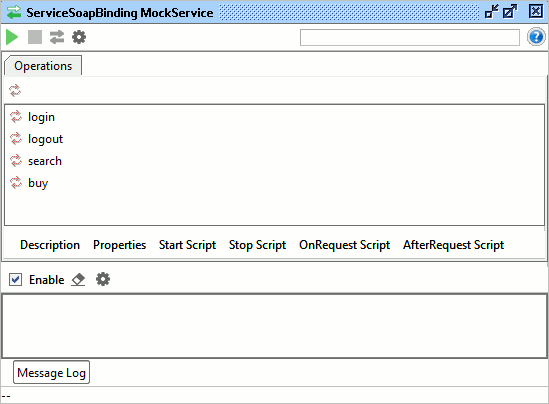Open the AfterRequest Script tab
This screenshot has width=549, height=404.
tap(453, 245)
